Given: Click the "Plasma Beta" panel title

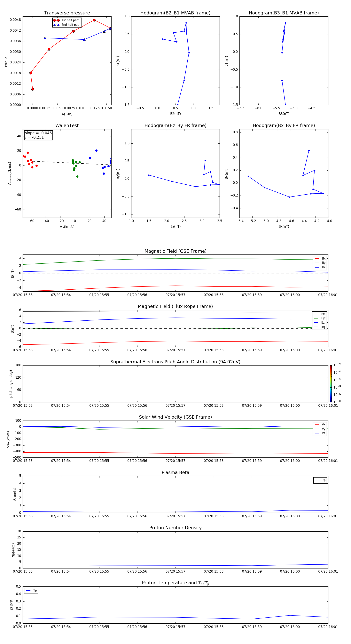Looking at the screenshot, I should (175, 472).
